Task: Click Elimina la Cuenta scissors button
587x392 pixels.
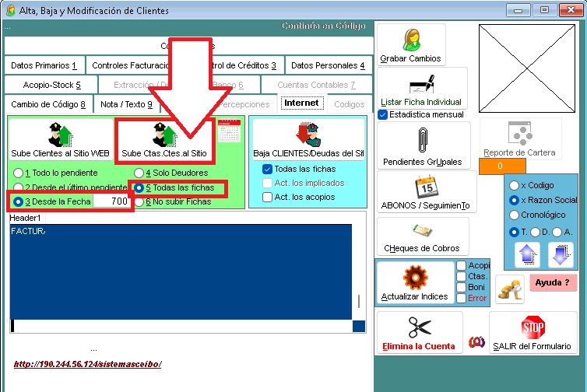Action: coord(420,333)
